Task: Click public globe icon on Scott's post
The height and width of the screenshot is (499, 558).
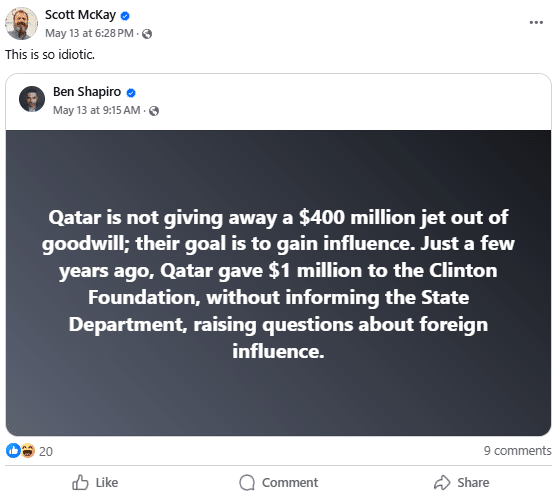Action: point(147,34)
